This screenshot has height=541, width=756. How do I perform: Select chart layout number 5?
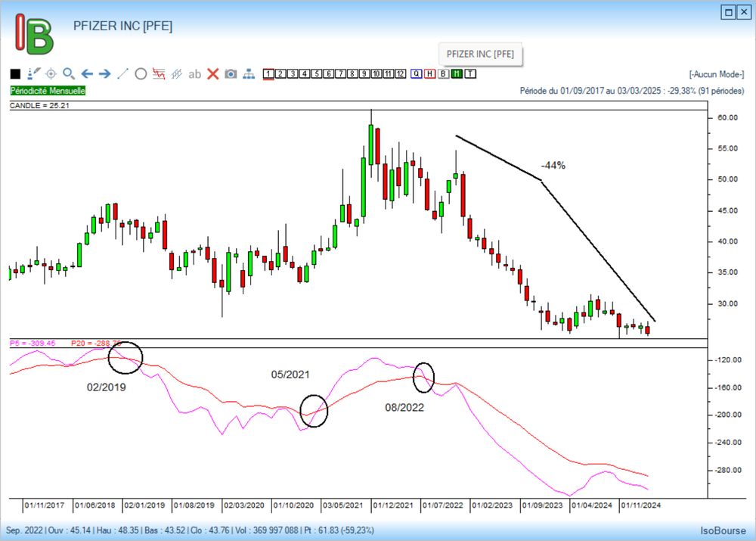point(317,74)
